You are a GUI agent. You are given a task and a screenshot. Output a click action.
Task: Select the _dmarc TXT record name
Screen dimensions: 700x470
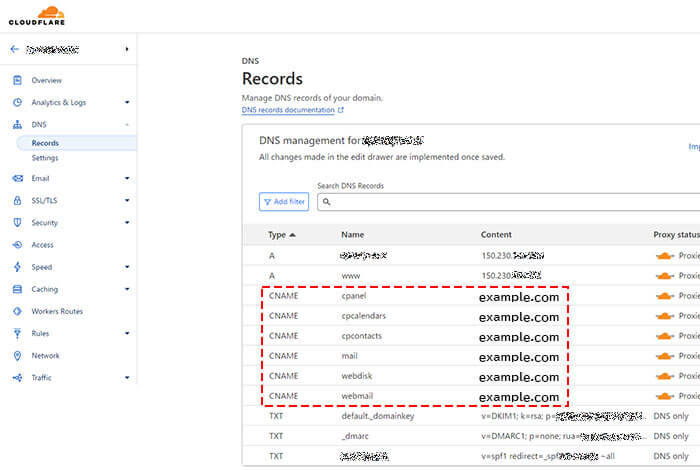(355, 436)
